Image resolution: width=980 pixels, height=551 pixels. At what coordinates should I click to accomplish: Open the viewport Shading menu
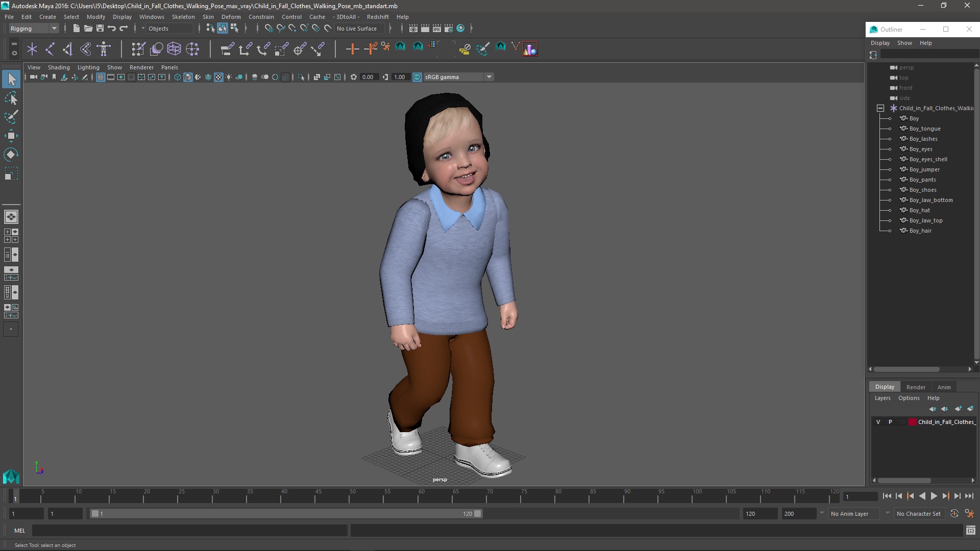[59, 67]
